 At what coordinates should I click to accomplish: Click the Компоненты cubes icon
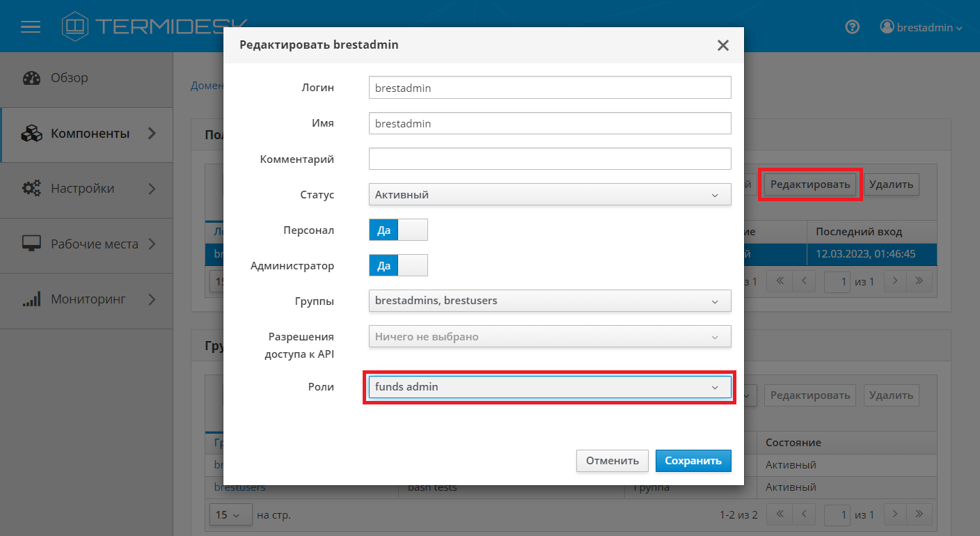tap(32, 134)
